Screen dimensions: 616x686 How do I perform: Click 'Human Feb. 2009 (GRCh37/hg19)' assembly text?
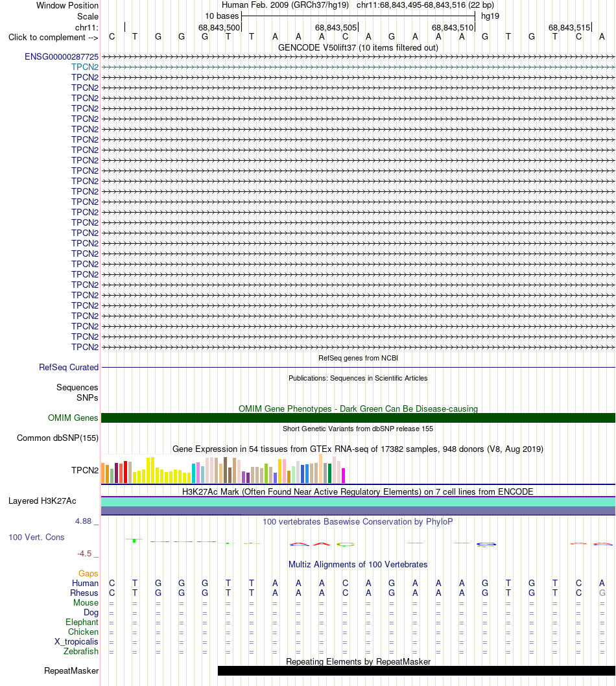click(285, 5)
